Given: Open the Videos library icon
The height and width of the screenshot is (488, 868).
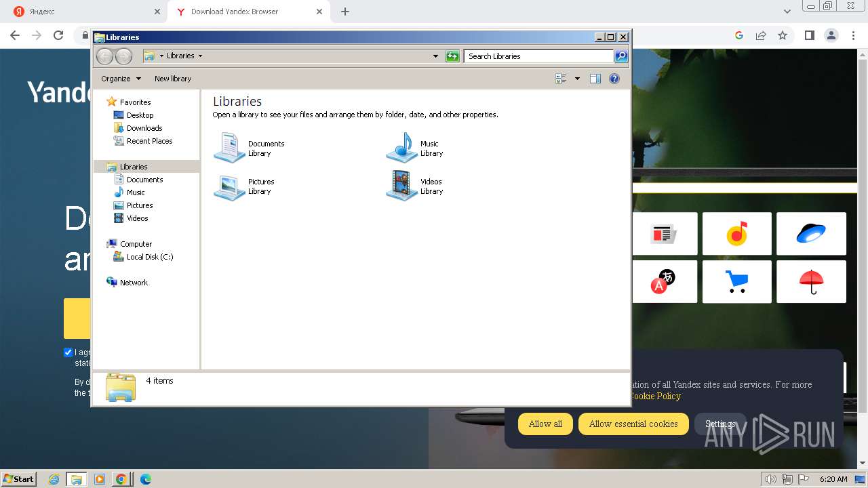Looking at the screenshot, I should [x=401, y=186].
